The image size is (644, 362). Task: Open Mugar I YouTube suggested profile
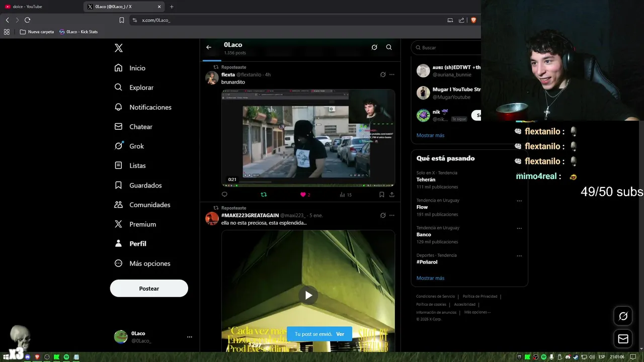pos(448,93)
